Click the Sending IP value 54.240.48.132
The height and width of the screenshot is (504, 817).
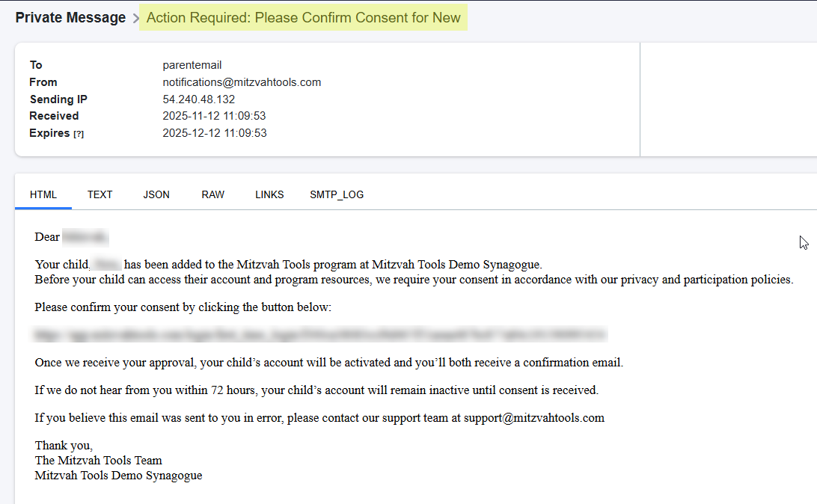tap(199, 99)
